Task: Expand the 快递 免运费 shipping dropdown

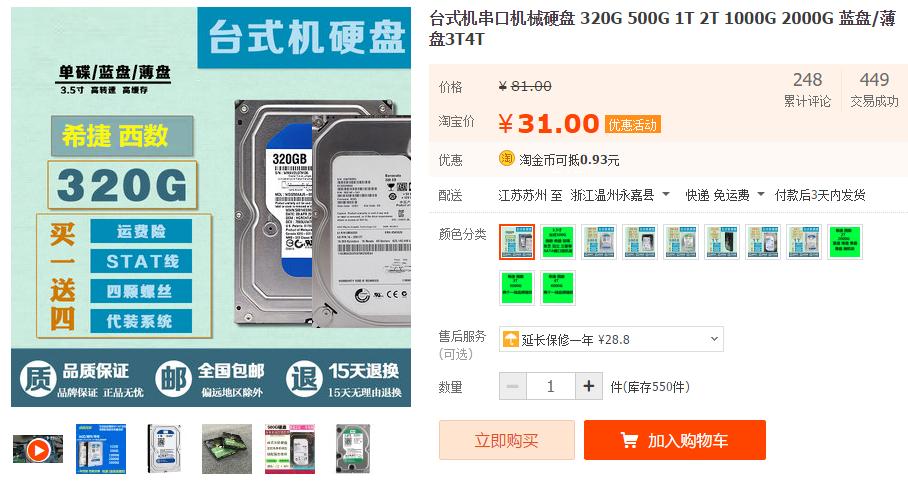Action: pos(724,195)
